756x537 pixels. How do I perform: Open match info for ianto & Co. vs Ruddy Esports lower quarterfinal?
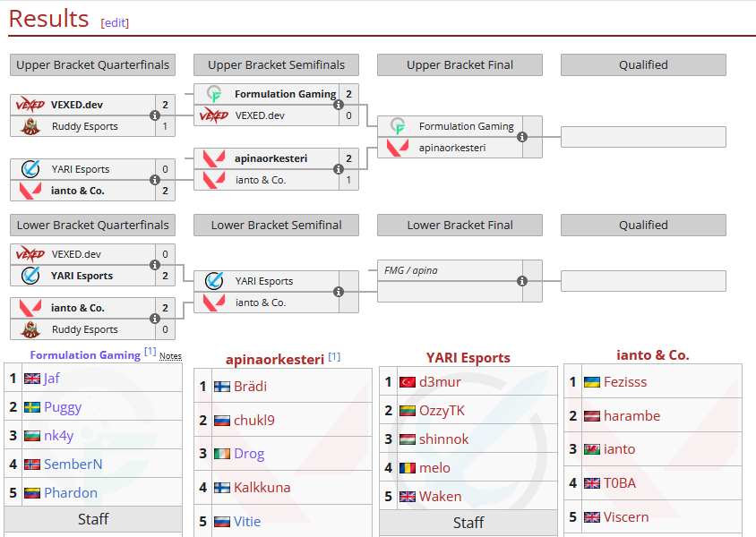point(155,319)
